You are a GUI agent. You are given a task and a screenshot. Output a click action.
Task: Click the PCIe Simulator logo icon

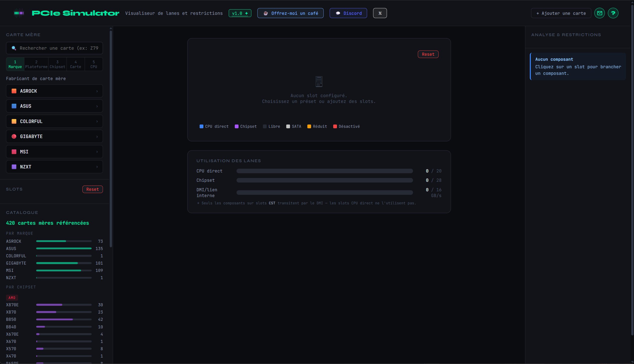click(x=19, y=13)
